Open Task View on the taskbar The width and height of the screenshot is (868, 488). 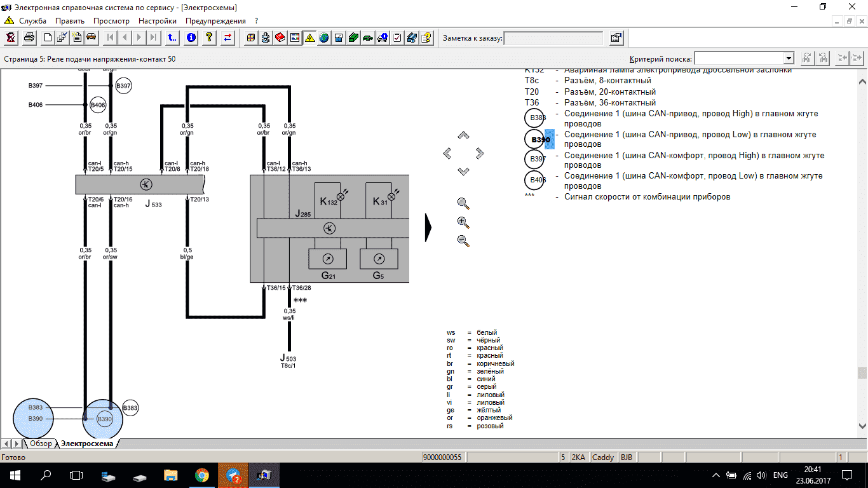point(76,475)
